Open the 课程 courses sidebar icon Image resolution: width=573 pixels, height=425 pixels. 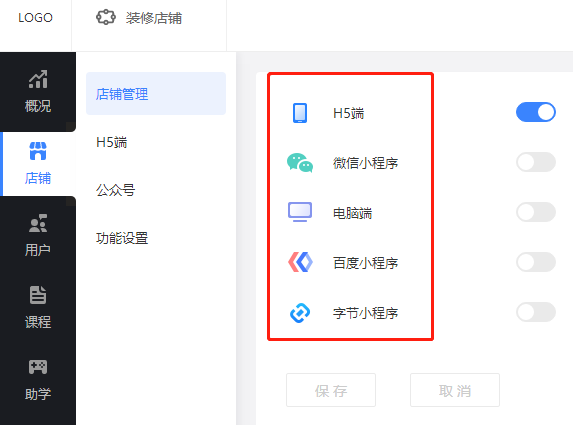tap(38, 295)
